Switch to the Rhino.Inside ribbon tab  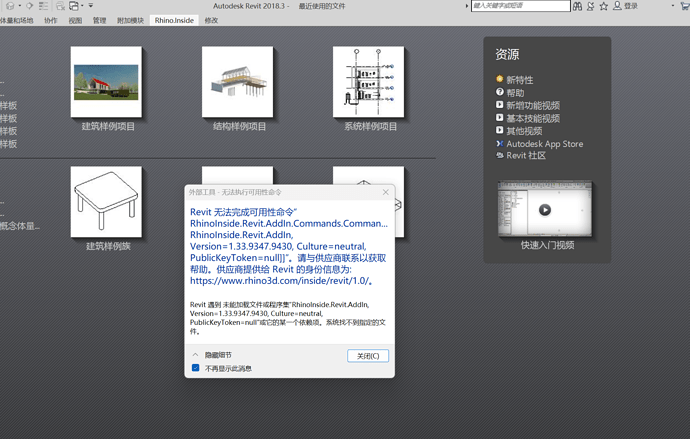click(x=174, y=20)
